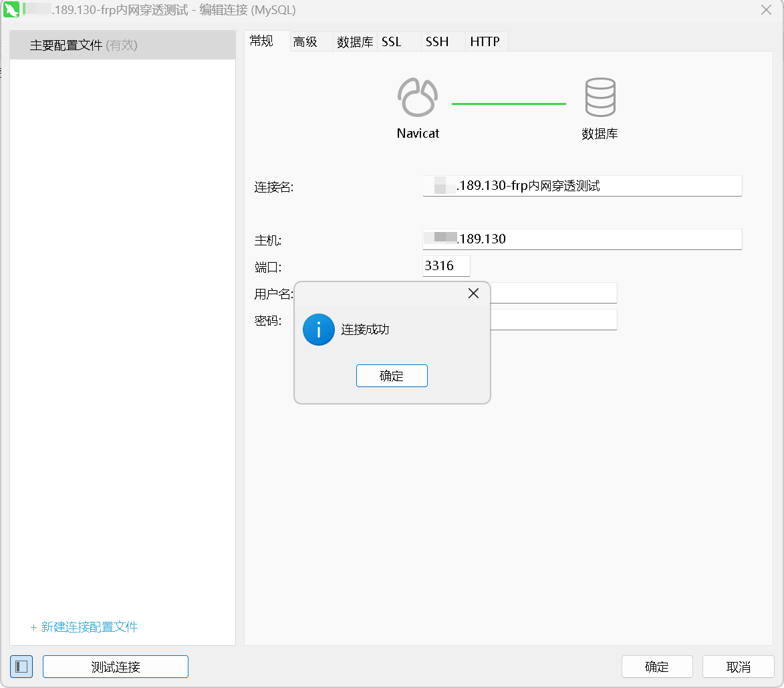Click the 端口 field showing 3316

click(446, 265)
